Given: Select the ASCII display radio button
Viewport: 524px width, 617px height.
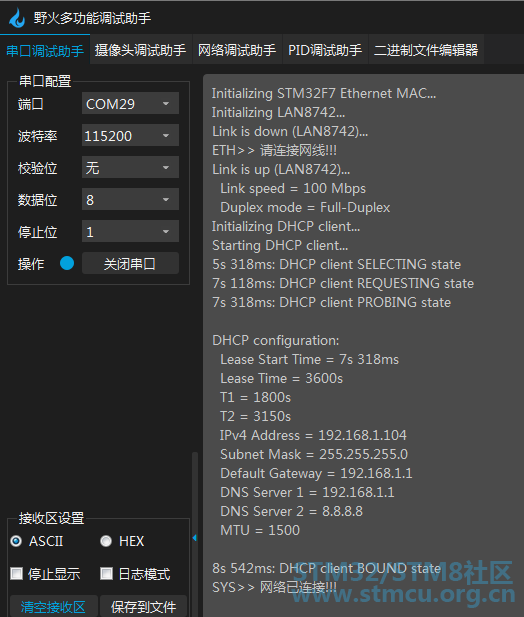Looking at the screenshot, I should pyautogui.click(x=16, y=541).
